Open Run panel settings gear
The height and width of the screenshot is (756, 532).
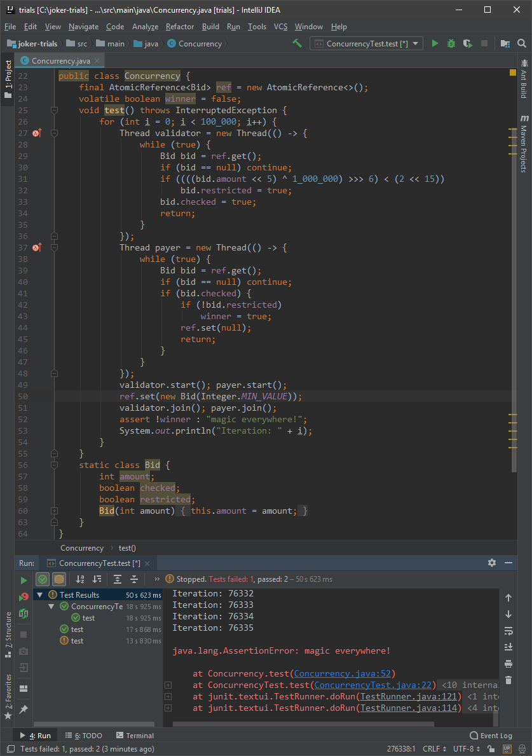tap(492, 563)
